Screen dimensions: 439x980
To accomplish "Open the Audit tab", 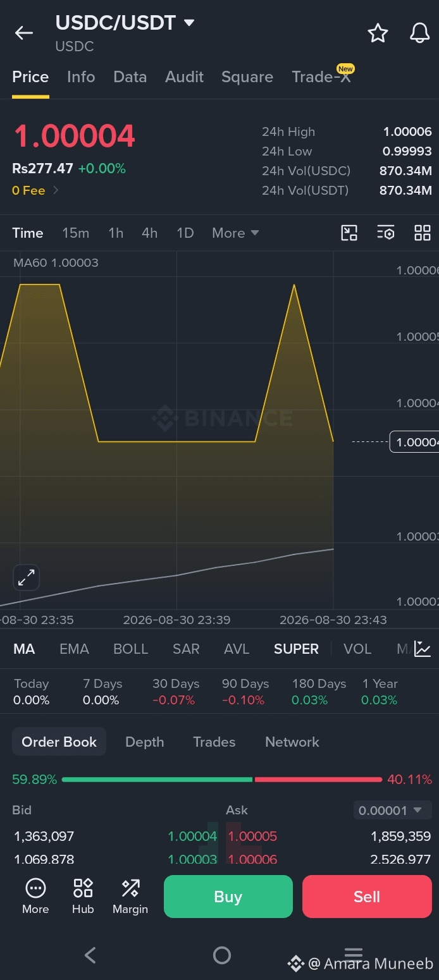I will tap(184, 77).
